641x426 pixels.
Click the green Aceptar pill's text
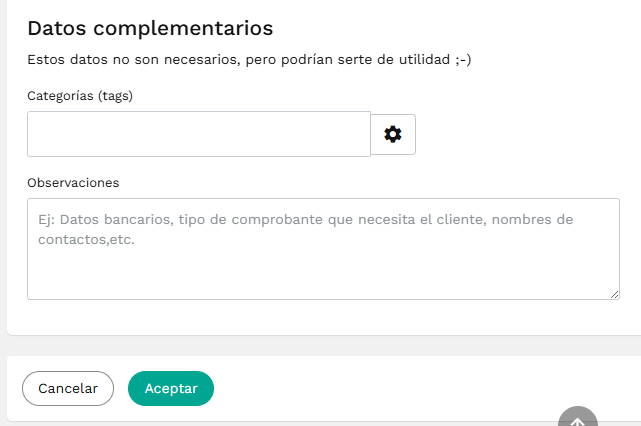171,389
